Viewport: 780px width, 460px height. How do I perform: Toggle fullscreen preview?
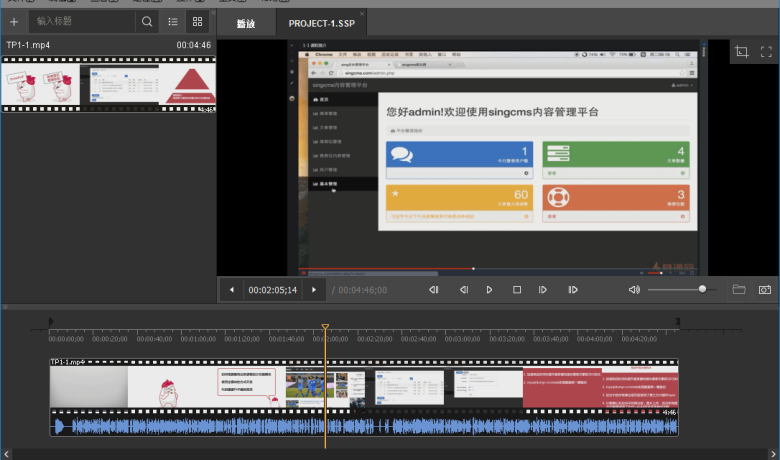pos(766,52)
